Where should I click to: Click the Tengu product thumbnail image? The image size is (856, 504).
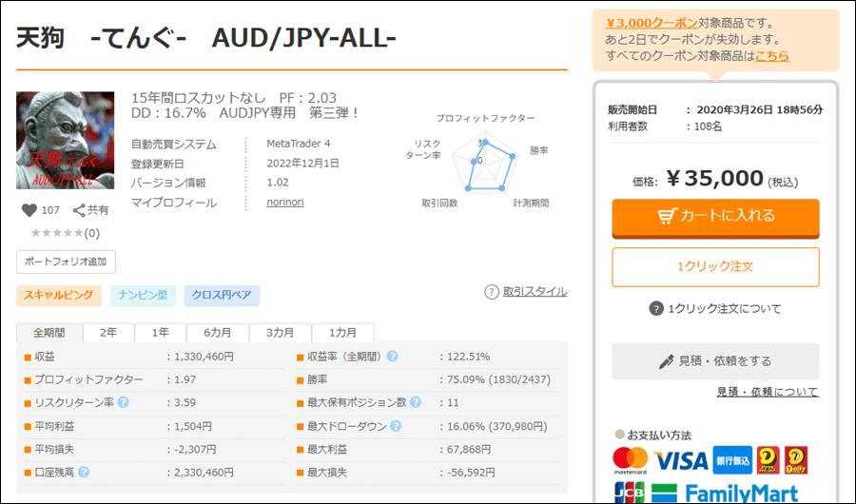66,141
